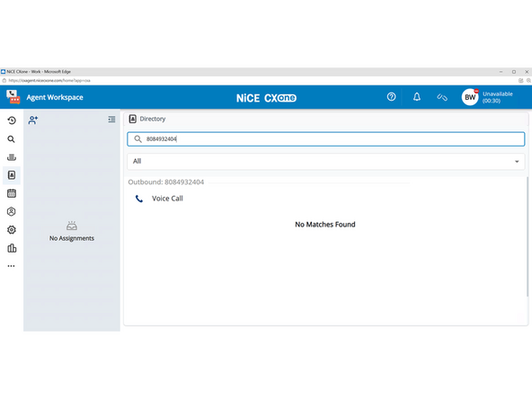Screen dimensions: 532x399
Task: Open the Reporting bar chart icon
Action: 12,248
